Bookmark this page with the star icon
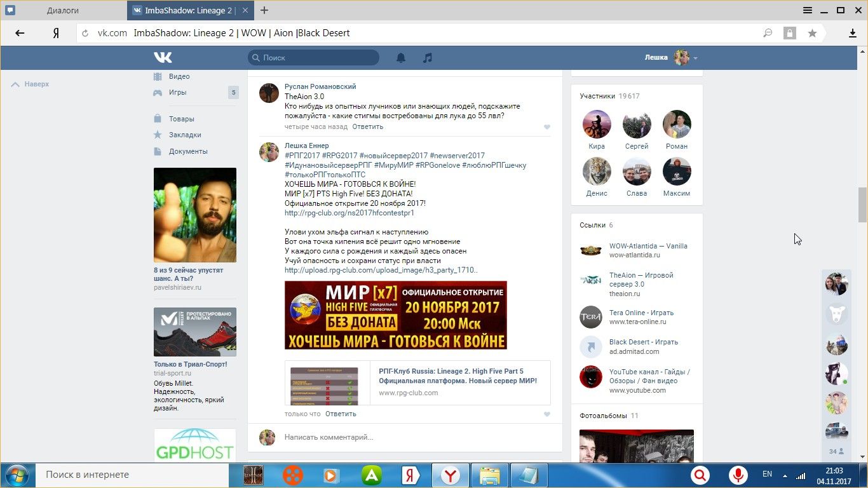 (x=812, y=34)
